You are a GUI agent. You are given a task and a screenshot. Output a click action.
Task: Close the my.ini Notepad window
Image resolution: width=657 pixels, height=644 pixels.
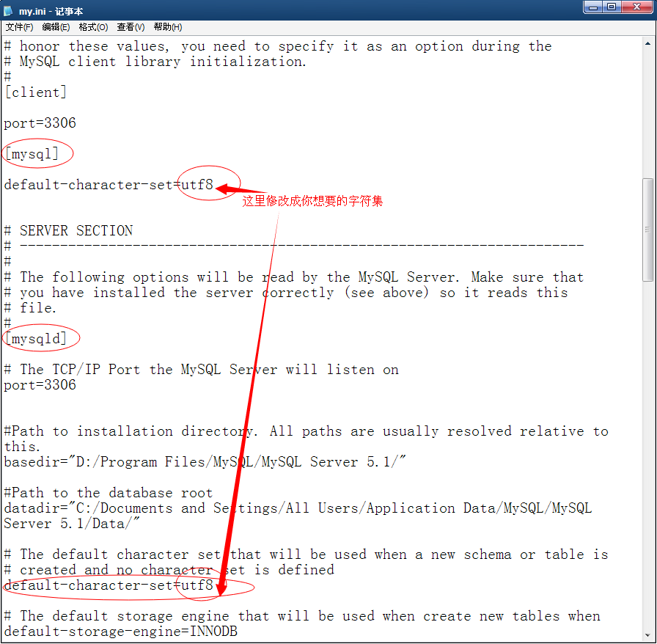pyautogui.click(x=637, y=7)
